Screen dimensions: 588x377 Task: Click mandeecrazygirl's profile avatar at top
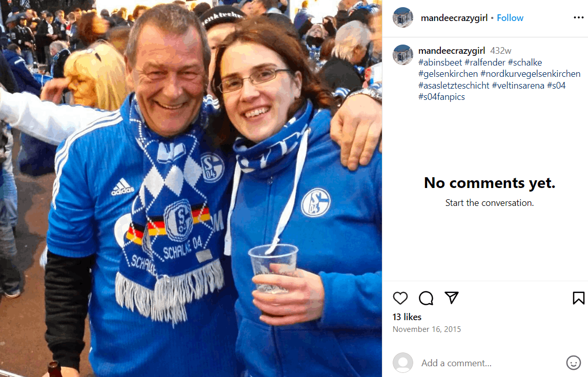[403, 17]
